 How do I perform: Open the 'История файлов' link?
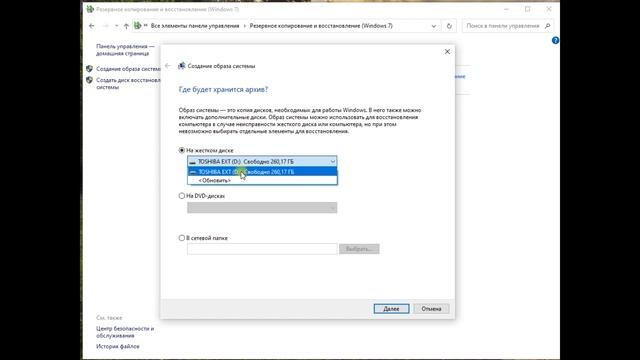click(118, 347)
